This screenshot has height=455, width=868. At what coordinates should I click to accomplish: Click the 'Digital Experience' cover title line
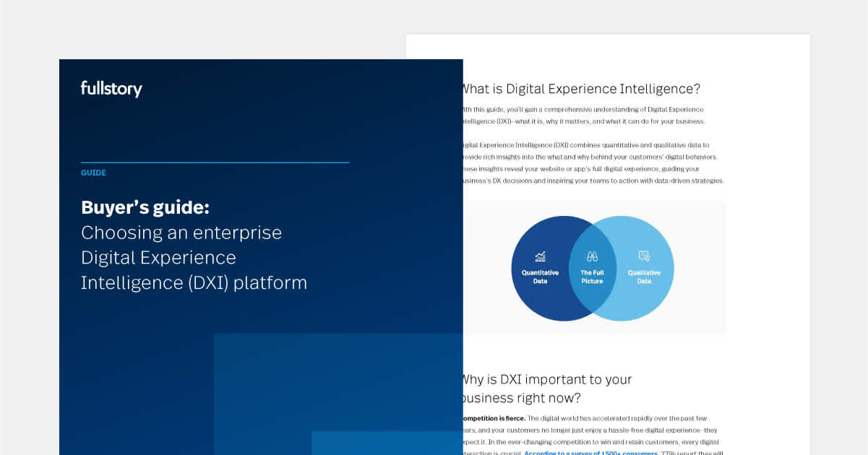(x=158, y=258)
